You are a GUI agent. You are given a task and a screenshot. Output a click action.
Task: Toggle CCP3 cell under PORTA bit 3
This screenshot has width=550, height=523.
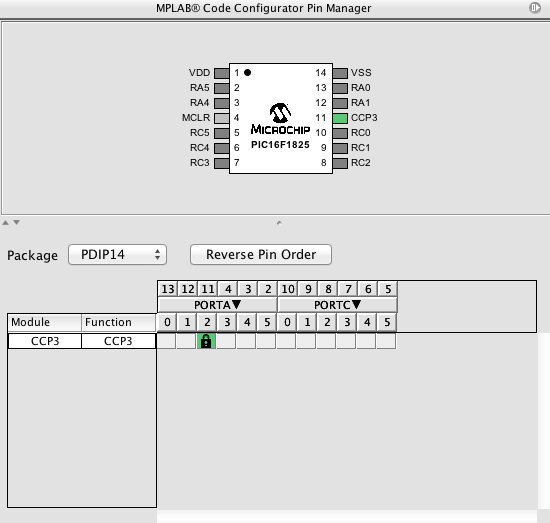click(226, 341)
